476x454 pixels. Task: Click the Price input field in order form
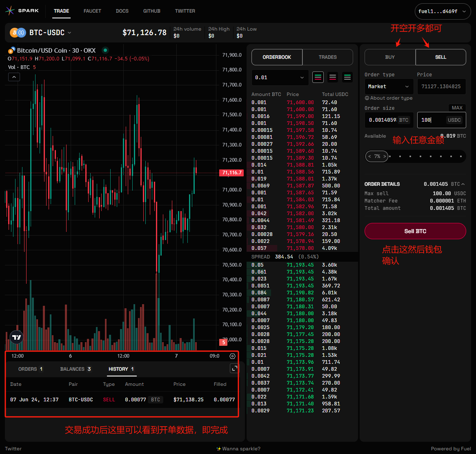click(441, 87)
